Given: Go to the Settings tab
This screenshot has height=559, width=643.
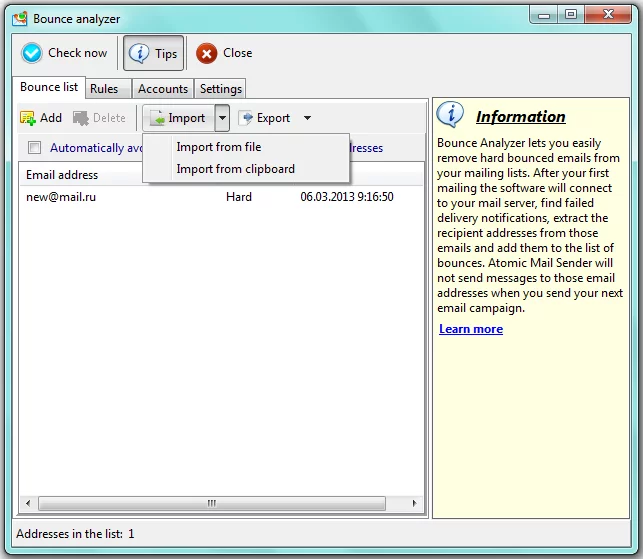Looking at the screenshot, I should pos(220,89).
